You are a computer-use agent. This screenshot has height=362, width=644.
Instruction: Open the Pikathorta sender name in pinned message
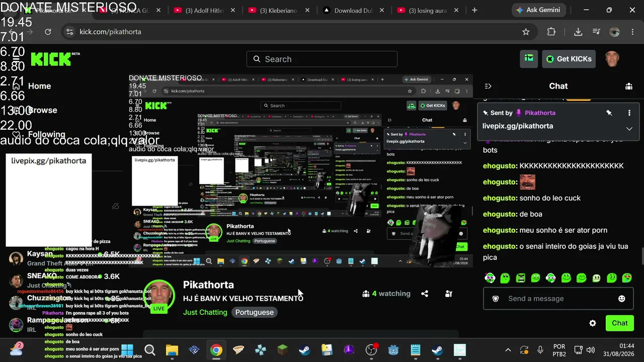click(540, 113)
